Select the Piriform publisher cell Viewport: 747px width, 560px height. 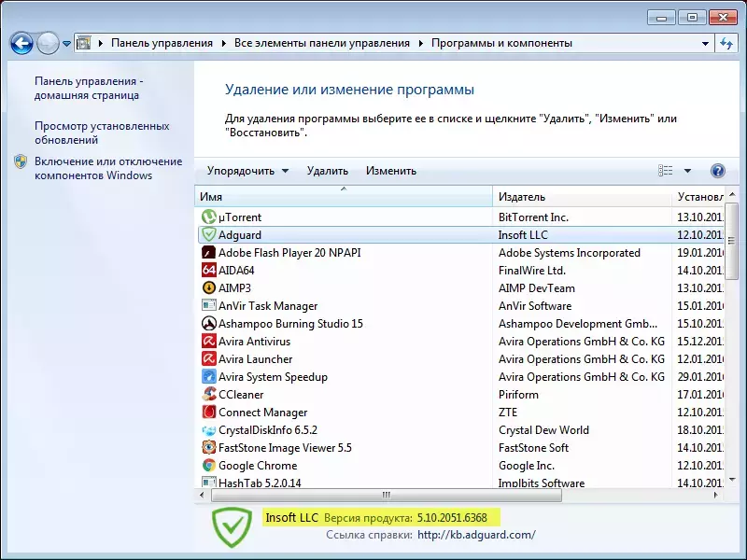(518, 394)
